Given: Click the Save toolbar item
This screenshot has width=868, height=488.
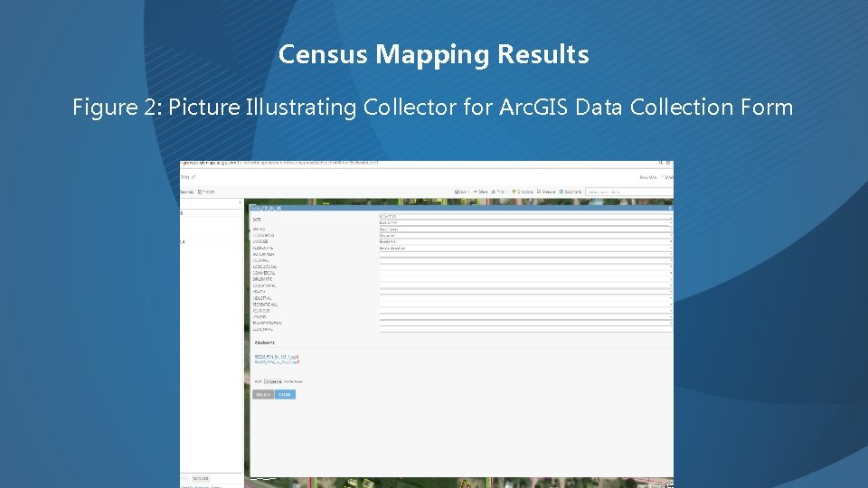Looking at the screenshot, I should coord(462,192).
